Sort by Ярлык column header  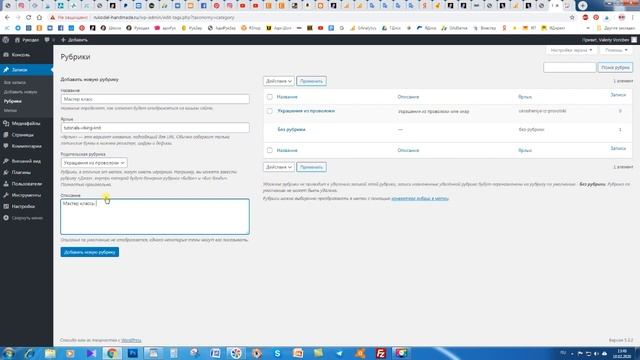[x=525, y=97]
